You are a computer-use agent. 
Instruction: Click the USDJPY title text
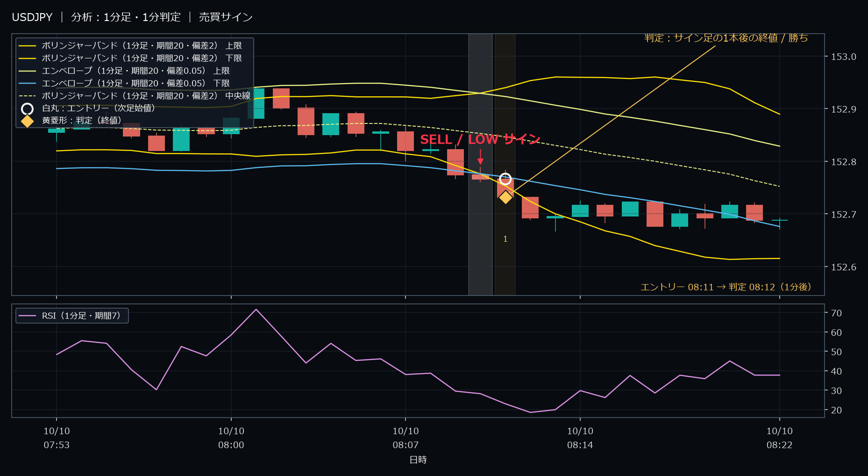32,17
